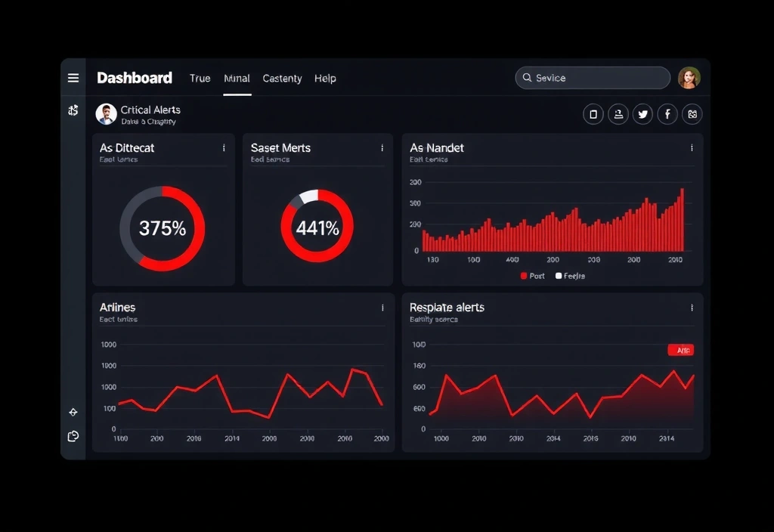Click the red button on Resplate alerts chart
This screenshot has height=532, width=774.
(x=681, y=350)
